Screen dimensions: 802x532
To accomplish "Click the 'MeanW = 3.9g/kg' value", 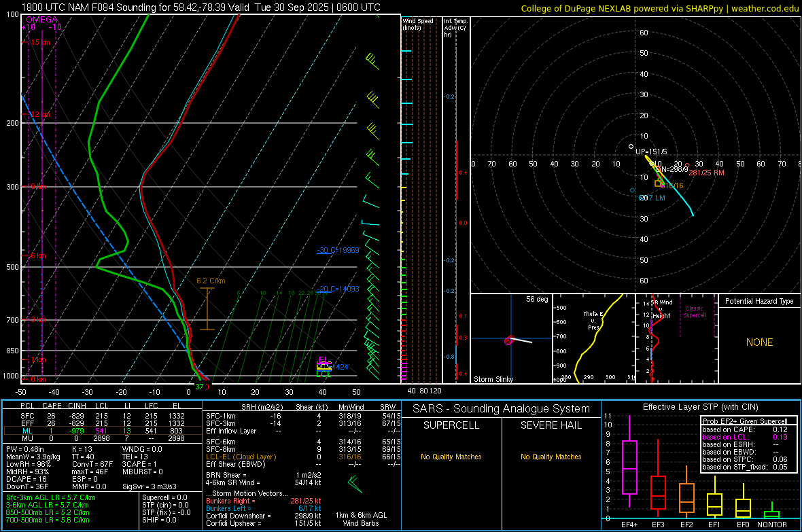I will tap(33, 457).
